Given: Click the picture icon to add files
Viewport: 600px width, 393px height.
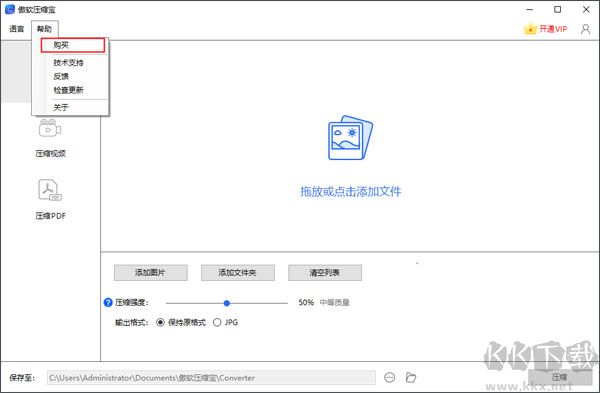Looking at the screenshot, I should pos(350,138).
